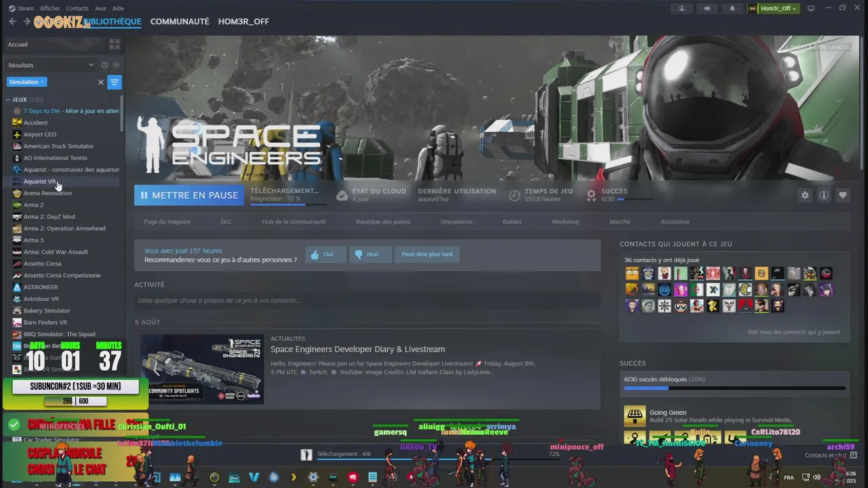The width and height of the screenshot is (868, 488).
Task: Click the library list scrollbar
Action: (121, 114)
